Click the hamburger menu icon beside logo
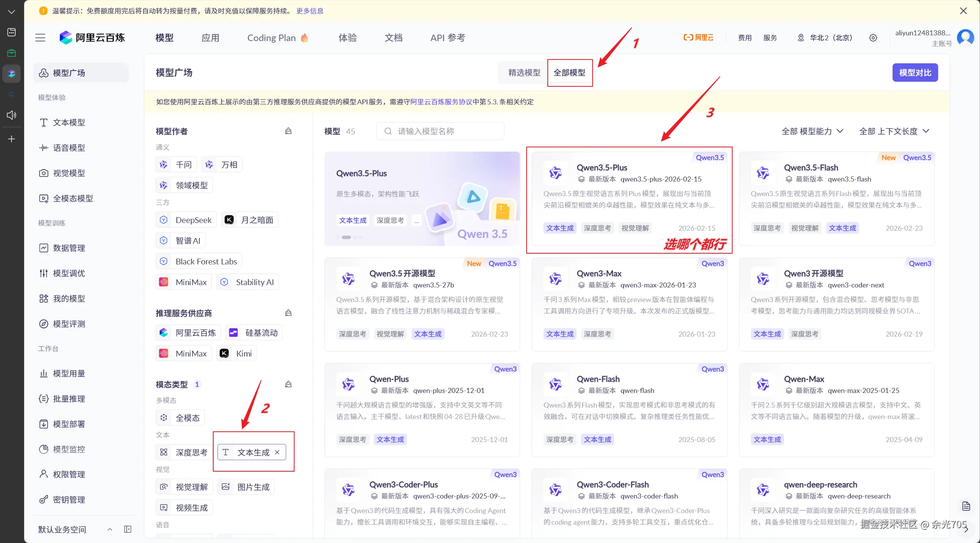 pyautogui.click(x=40, y=38)
